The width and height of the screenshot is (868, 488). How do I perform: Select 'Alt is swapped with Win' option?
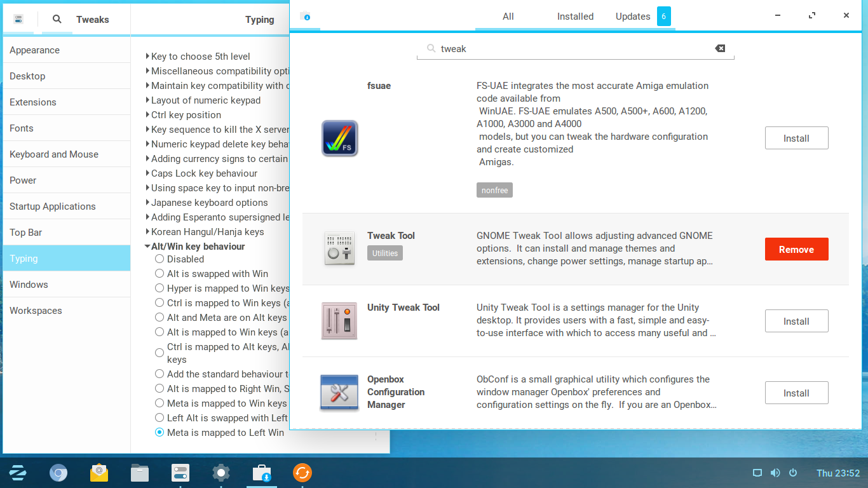tap(159, 274)
